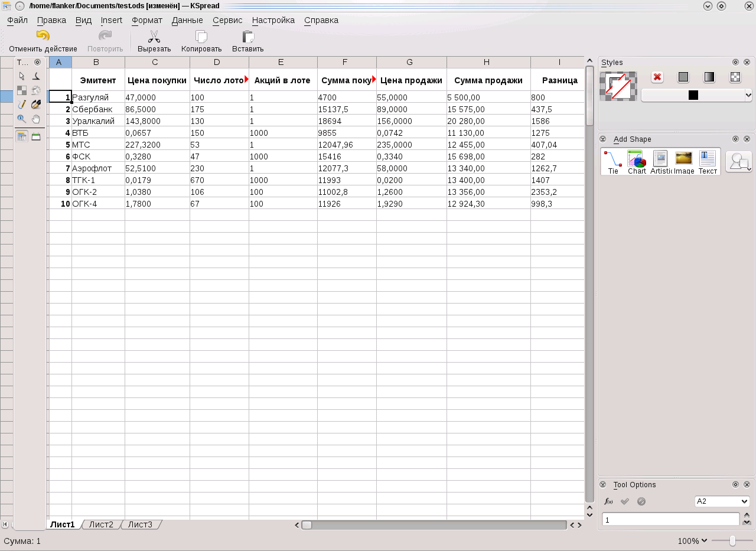Click the Сумма: 1 status bar text

(22, 541)
